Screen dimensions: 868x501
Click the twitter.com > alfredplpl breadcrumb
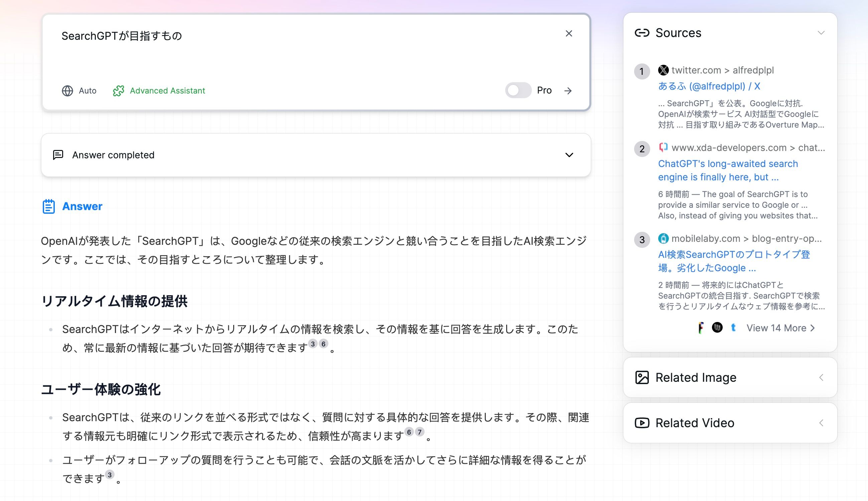722,70
